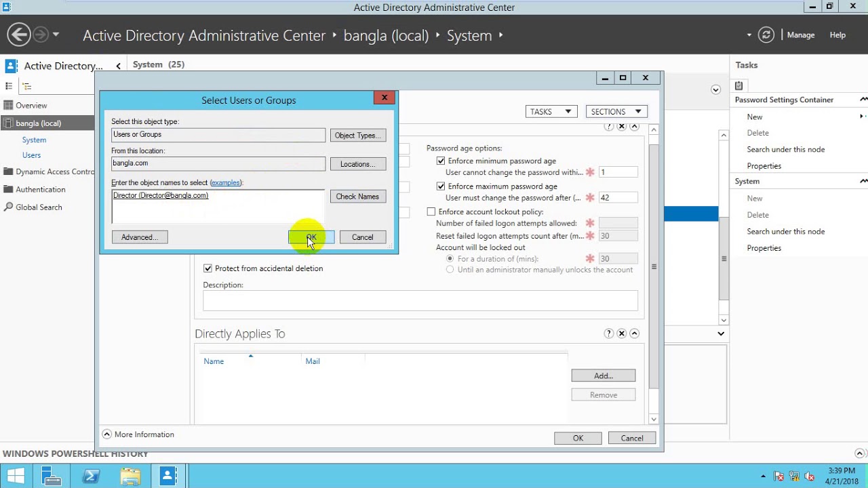This screenshot has width=868, height=488.
Task: Click maximum password age value field
Action: tap(618, 198)
